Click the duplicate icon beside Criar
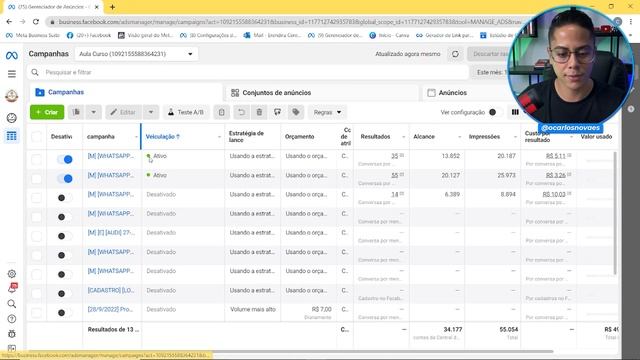The image size is (640, 360). (x=76, y=112)
